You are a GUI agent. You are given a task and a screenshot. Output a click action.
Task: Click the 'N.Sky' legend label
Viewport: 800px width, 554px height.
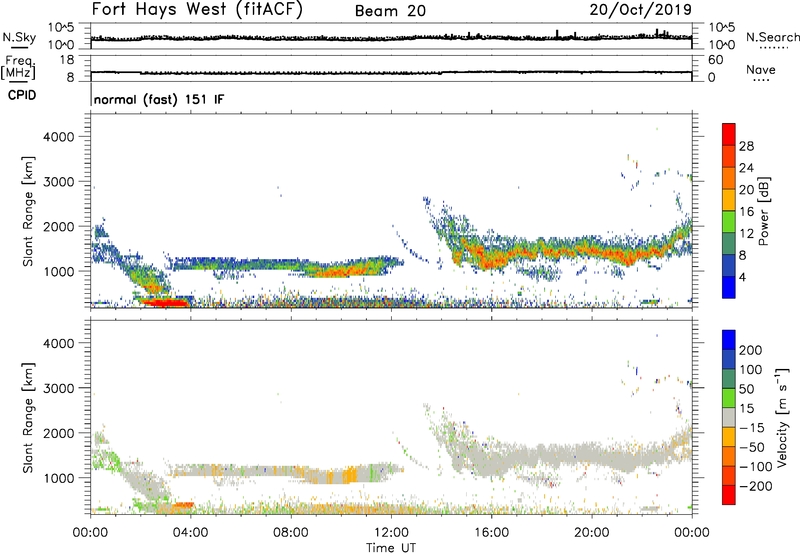[x=19, y=37]
